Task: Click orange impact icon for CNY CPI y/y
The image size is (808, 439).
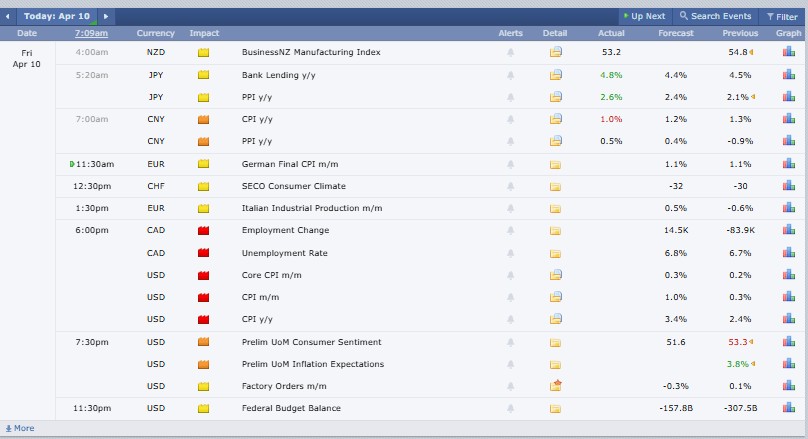Action: point(204,120)
